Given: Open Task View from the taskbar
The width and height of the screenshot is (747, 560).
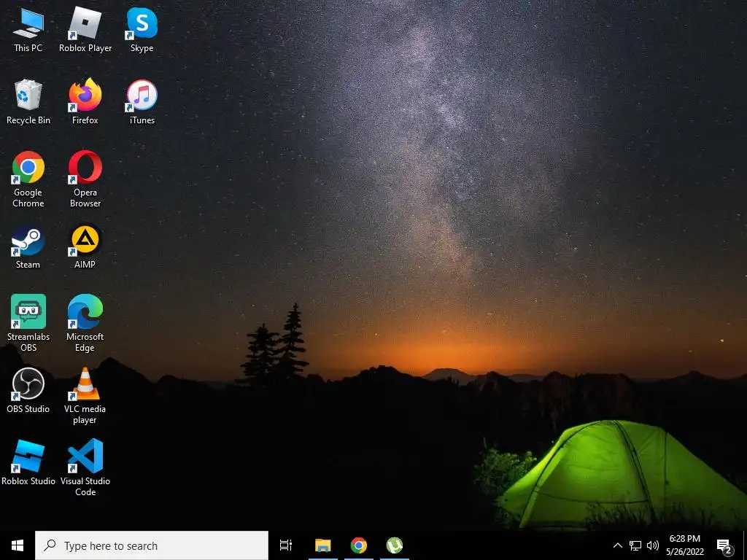Looking at the screenshot, I should click(x=286, y=545).
